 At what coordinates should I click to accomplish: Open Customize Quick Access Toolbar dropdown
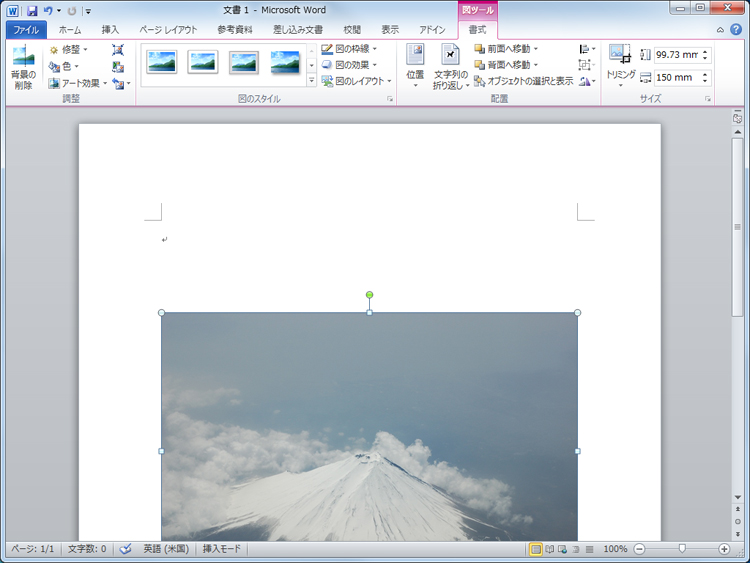[88, 11]
